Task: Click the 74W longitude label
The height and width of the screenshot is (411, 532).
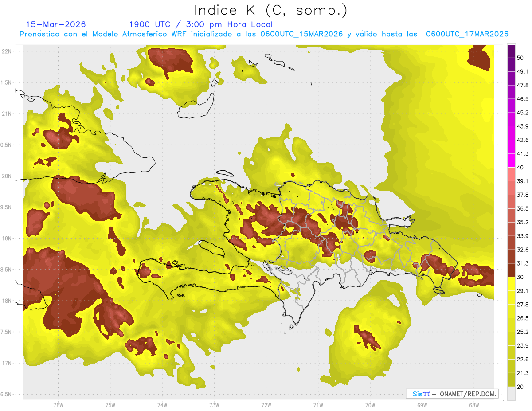Action: coord(162,405)
